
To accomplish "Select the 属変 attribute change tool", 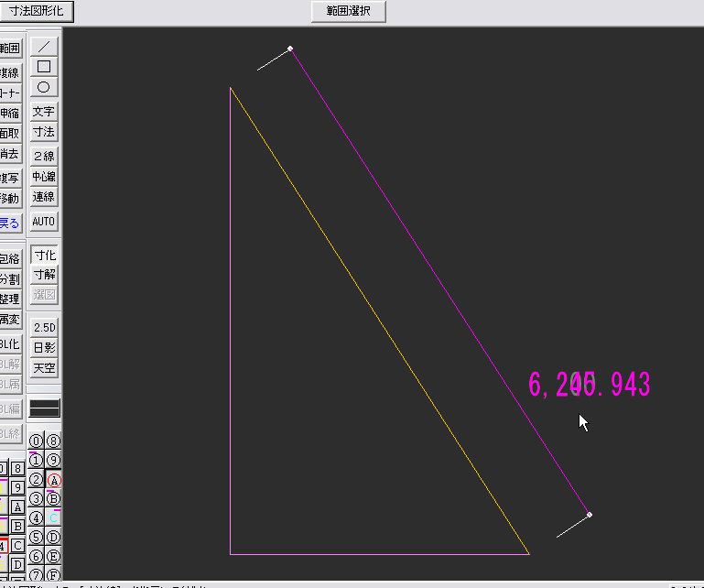I will click(10, 320).
